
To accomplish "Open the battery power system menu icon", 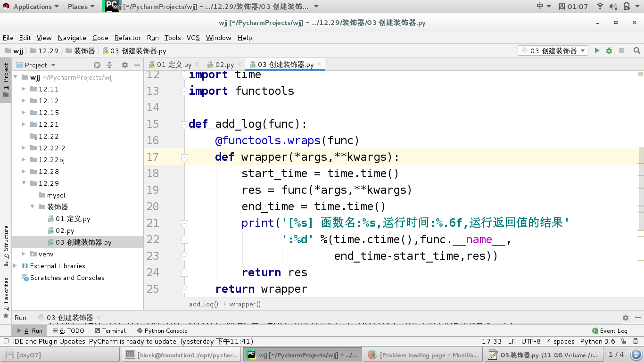I will [x=626, y=6].
